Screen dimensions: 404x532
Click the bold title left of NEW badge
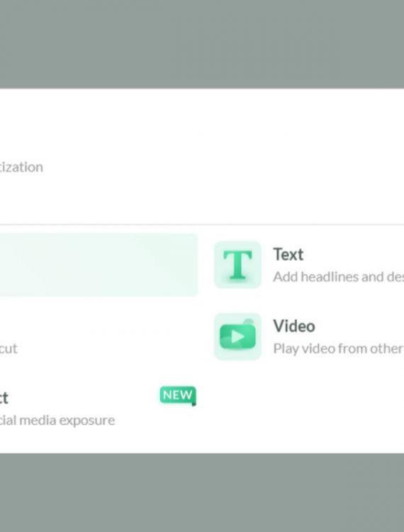tap(4, 398)
